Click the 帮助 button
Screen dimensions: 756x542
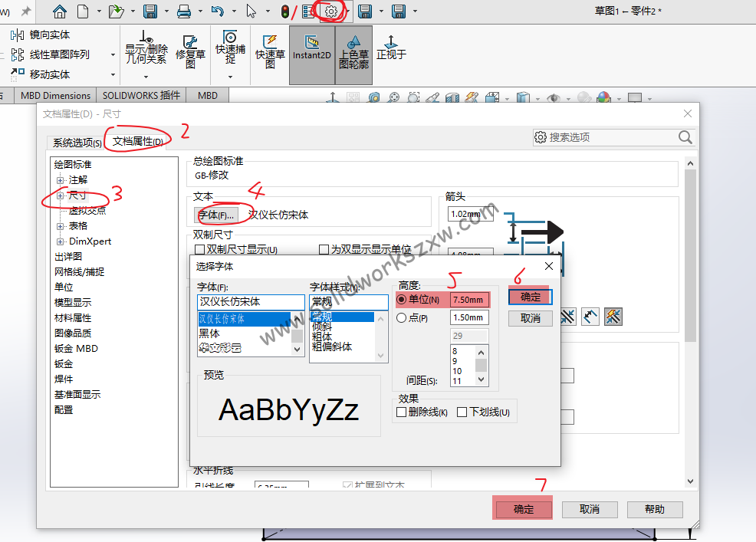[654, 509]
